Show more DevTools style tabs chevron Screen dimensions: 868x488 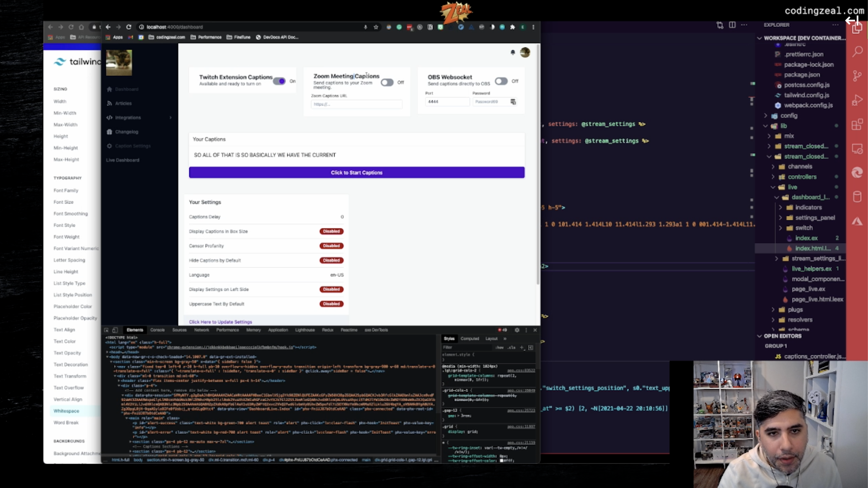click(x=505, y=338)
